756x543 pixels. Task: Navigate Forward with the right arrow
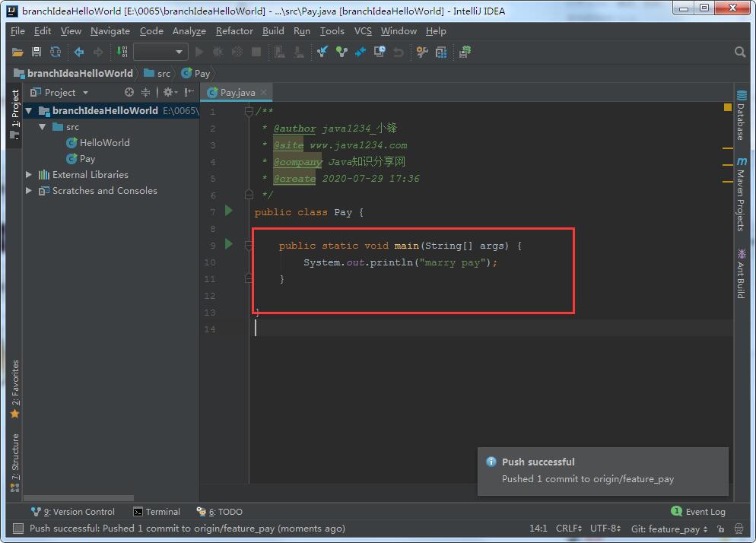click(x=98, y=52)
